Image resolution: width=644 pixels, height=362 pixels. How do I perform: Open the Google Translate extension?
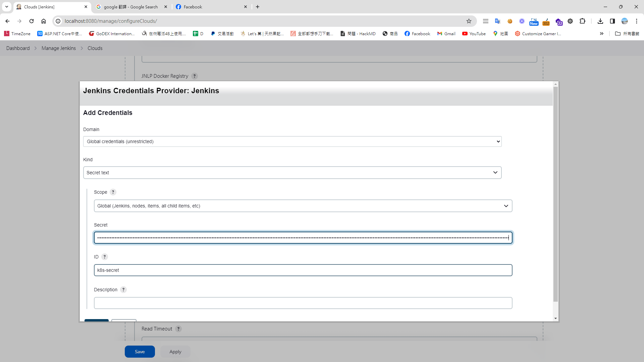point(498,21)
